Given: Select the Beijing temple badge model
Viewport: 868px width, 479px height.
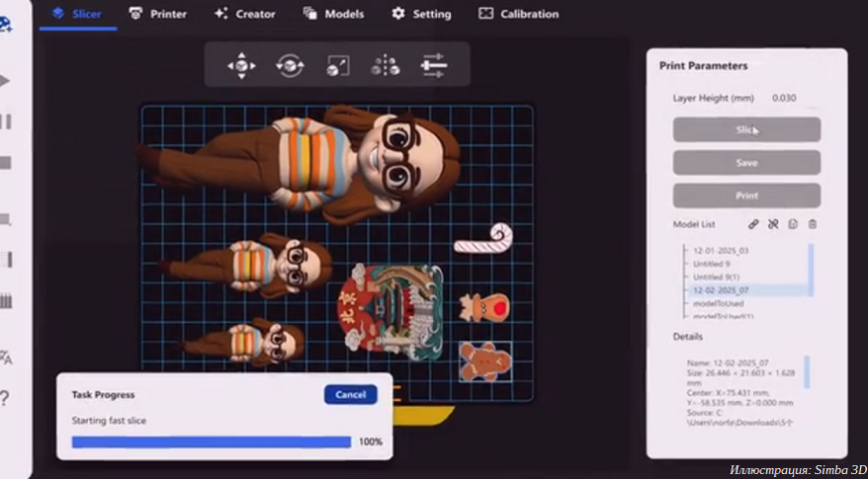Looking at the screenshot, I should click(x=392, y=313).
